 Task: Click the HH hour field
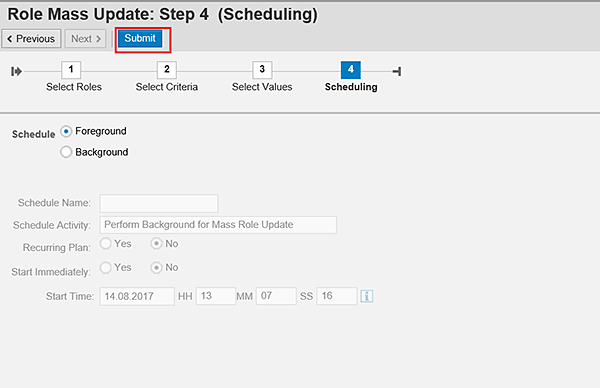pyautogui.click(x=216, y=296)
